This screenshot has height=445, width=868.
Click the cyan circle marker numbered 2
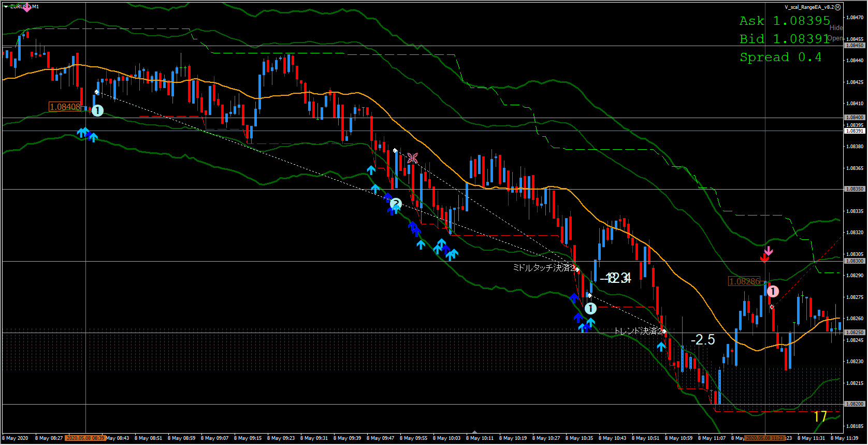point(396,204)
